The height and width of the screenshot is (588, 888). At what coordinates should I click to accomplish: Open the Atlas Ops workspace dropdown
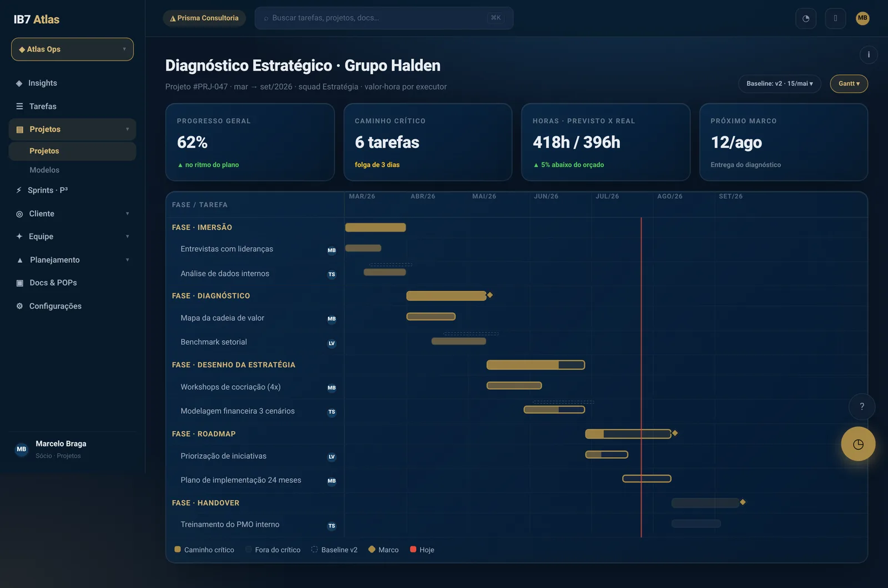click(x=72, y=49)
